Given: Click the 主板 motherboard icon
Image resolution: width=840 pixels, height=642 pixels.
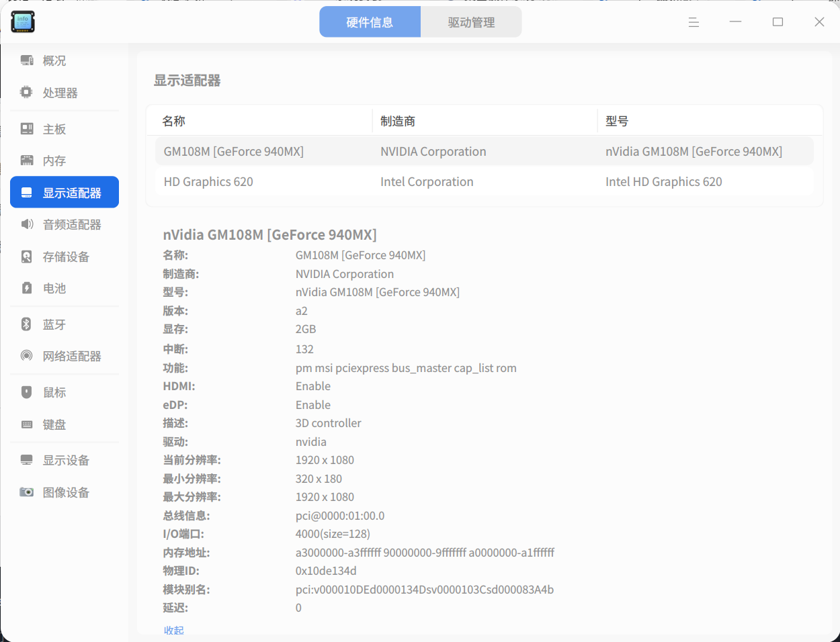Looking at the screenshot, I should coord(27,129).
